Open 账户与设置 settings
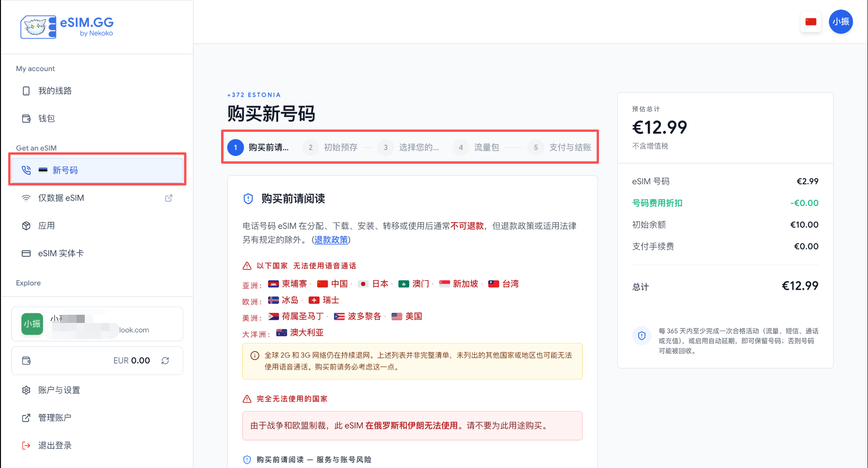Viewport: 868px width, 468px height. tap(97, 390)
